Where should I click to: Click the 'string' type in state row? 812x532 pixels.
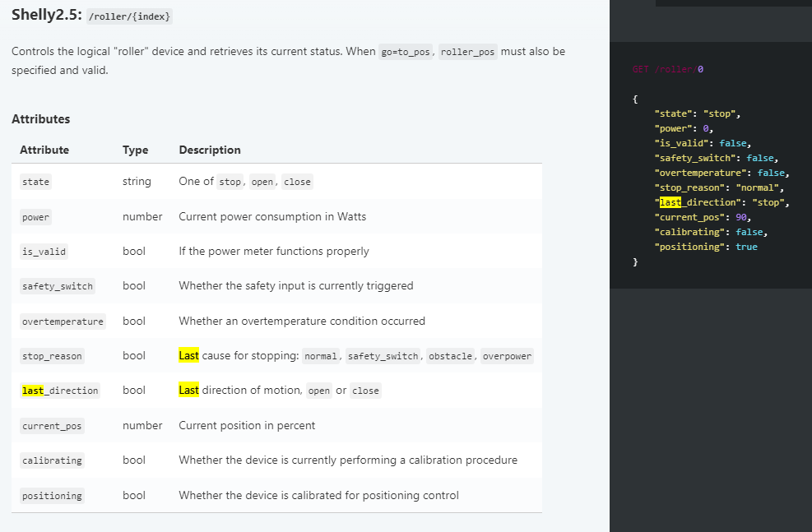[x=137, y=182]
